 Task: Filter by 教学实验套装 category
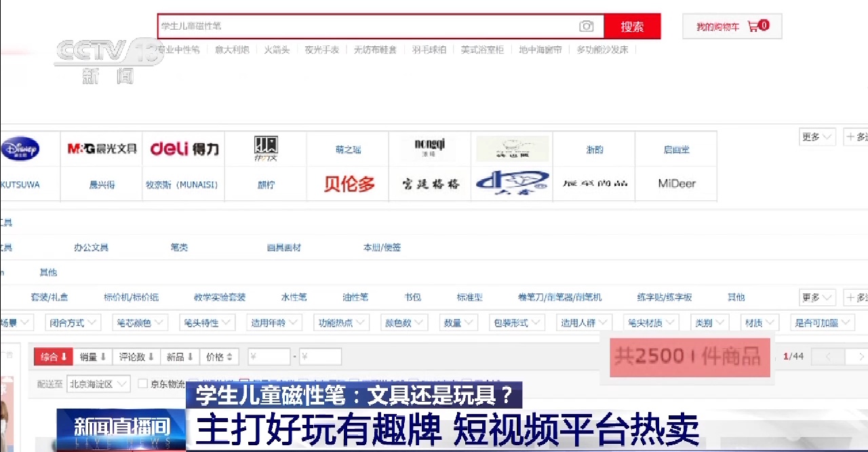(220, 297)
